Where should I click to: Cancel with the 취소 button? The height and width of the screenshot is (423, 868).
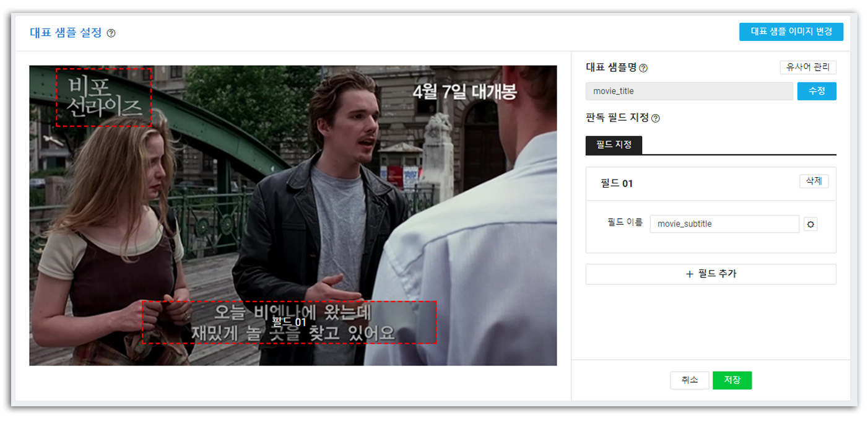(x=689, y=380)
